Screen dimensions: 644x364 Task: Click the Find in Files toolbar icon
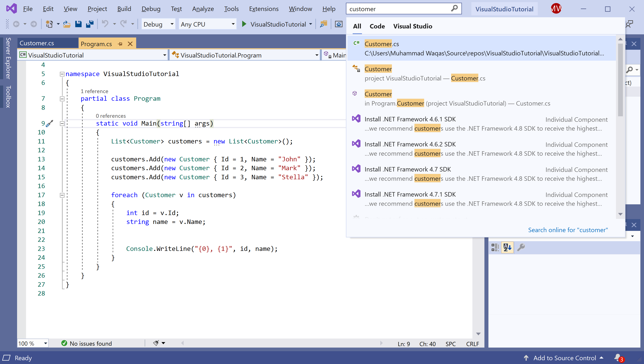pyautogui.click(x=323, y=24)
